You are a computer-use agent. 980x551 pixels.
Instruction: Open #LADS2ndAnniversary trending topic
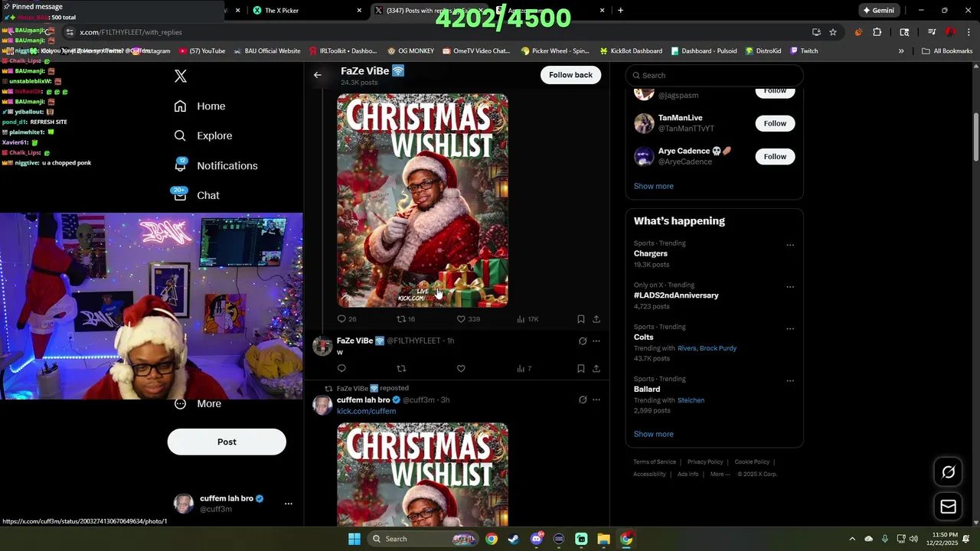[x=676, y=295]
